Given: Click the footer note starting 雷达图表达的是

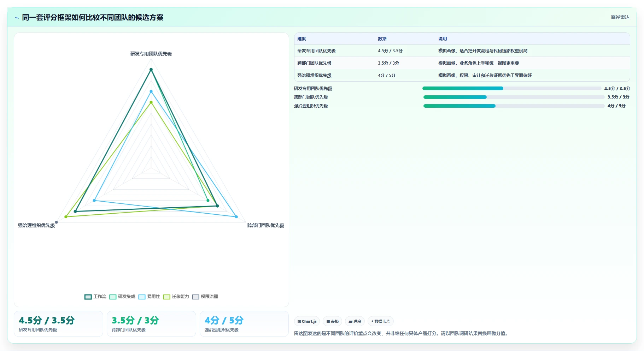Looking at the screenshot, I should point(402,333).
